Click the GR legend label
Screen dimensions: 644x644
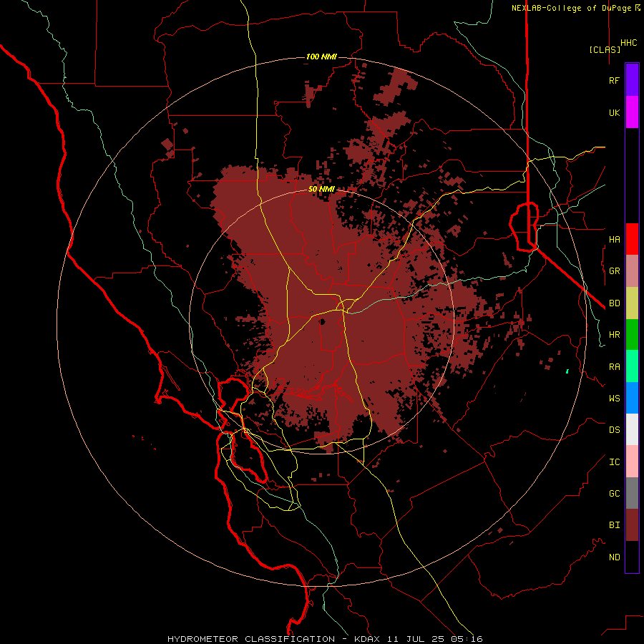614,271
